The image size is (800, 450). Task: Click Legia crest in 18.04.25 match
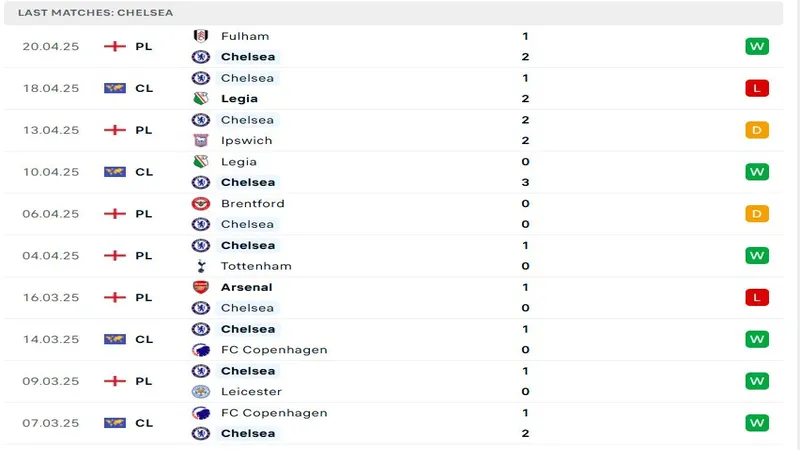pos(201,98)
